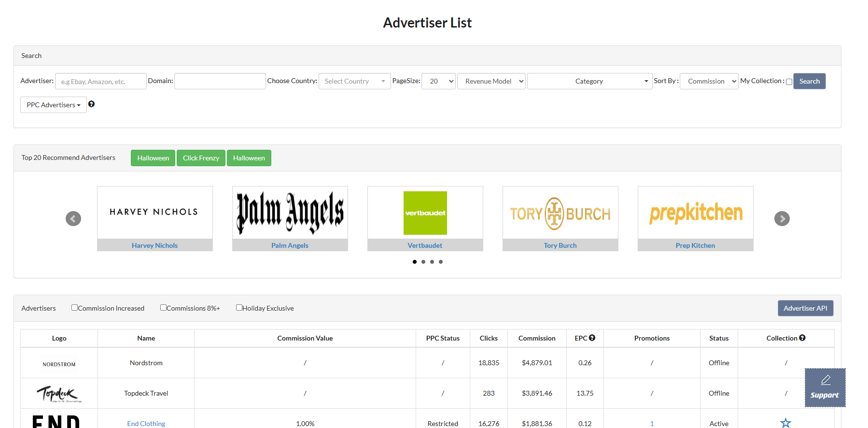Go to previous carousel slide arrow
Image resolution: width=868 pixels, height=428 pixels.
pos(73,218)
